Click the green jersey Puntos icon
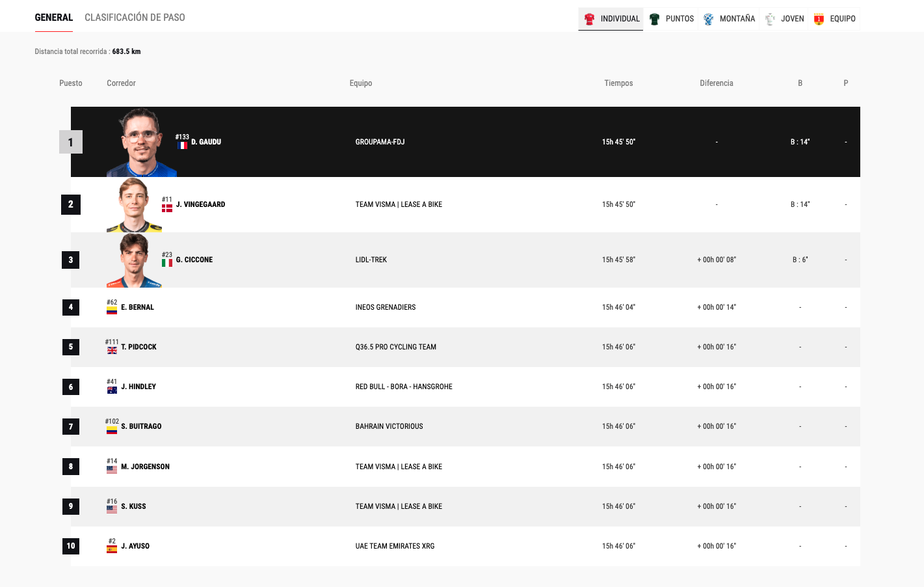The image size is (924, 587). point(655,19)
